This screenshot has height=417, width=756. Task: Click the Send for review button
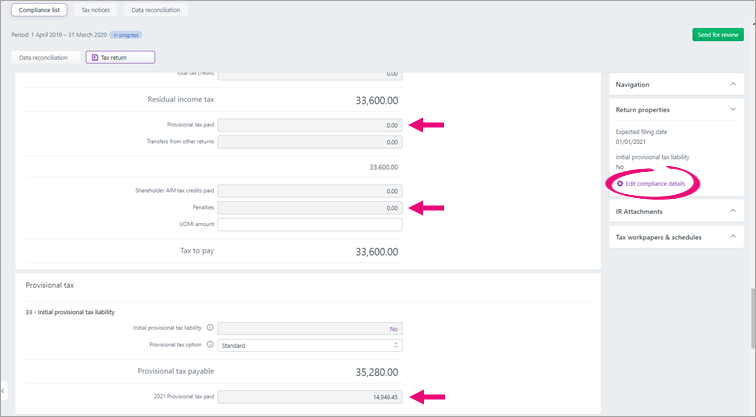coord(717,35)
